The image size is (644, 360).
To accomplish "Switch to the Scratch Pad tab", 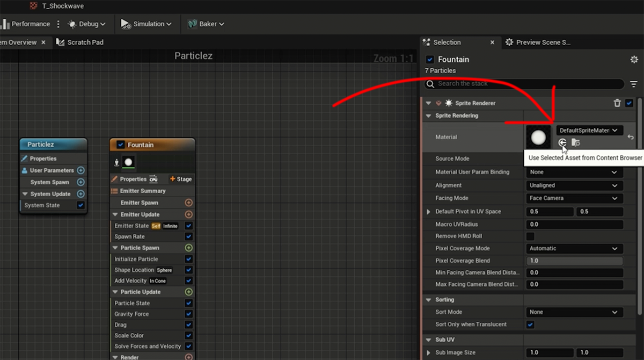I will click(85, 42).
